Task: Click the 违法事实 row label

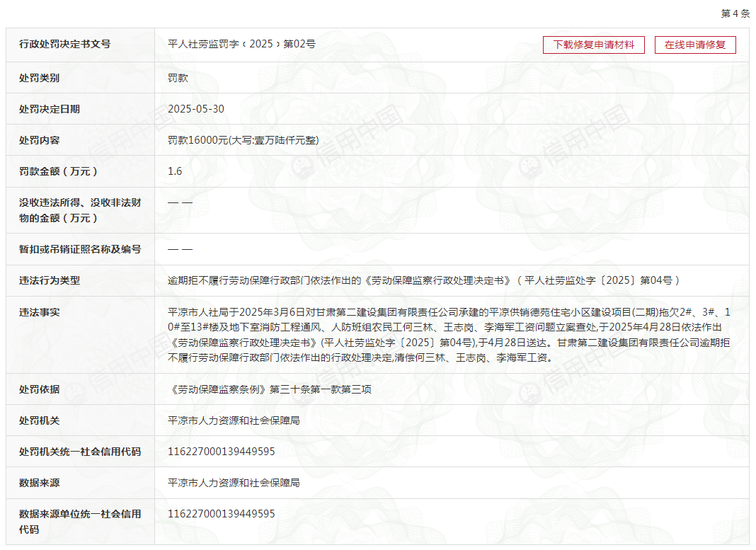Action: 40,311
